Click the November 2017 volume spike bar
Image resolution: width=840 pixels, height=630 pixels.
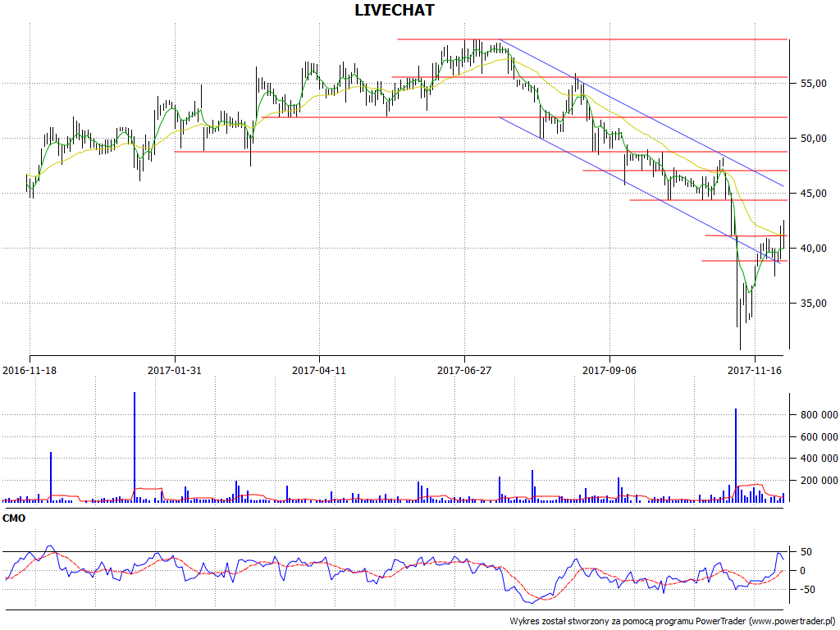[x=736, y=455]
